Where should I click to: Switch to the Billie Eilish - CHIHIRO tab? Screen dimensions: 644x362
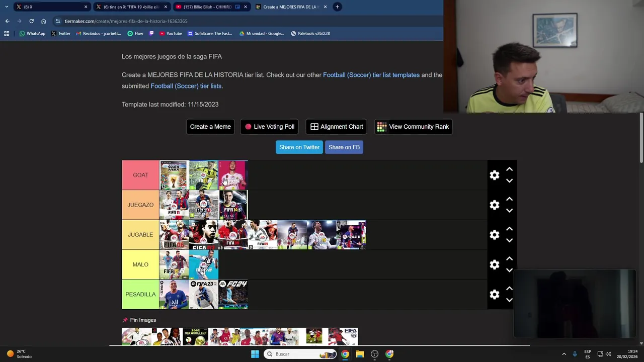point(211,7)
